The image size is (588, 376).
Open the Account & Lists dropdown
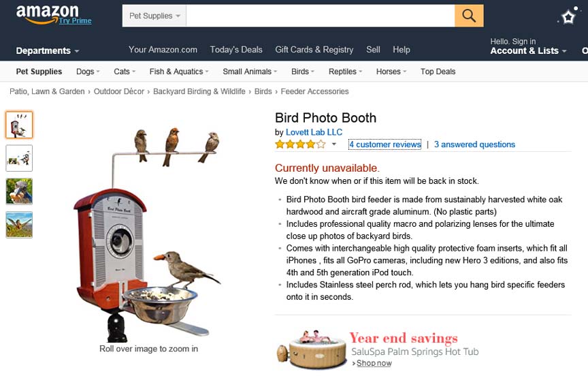click(528, 50)
